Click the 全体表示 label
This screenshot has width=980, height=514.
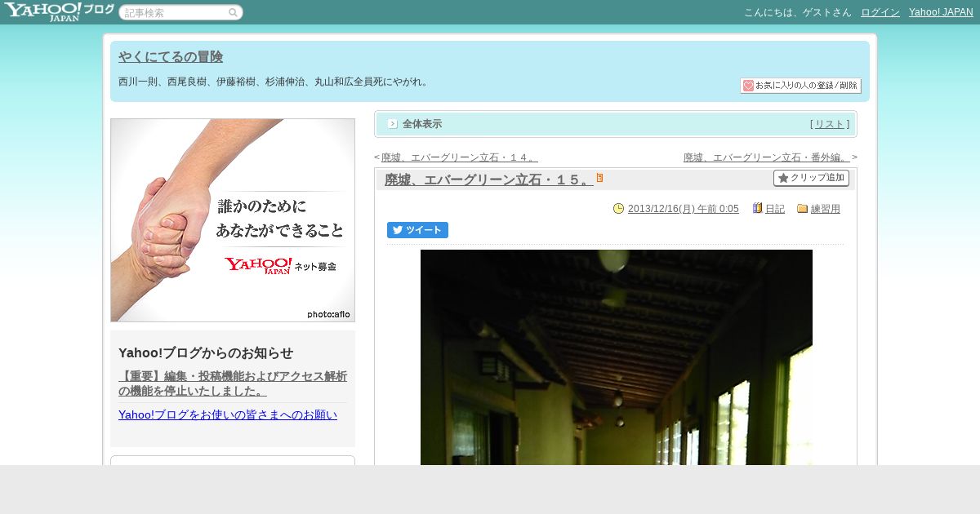422,124
